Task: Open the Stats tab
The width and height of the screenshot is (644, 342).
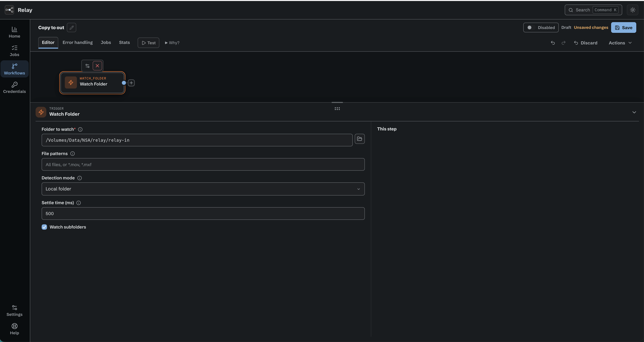Action: click(x=124, y=42)
